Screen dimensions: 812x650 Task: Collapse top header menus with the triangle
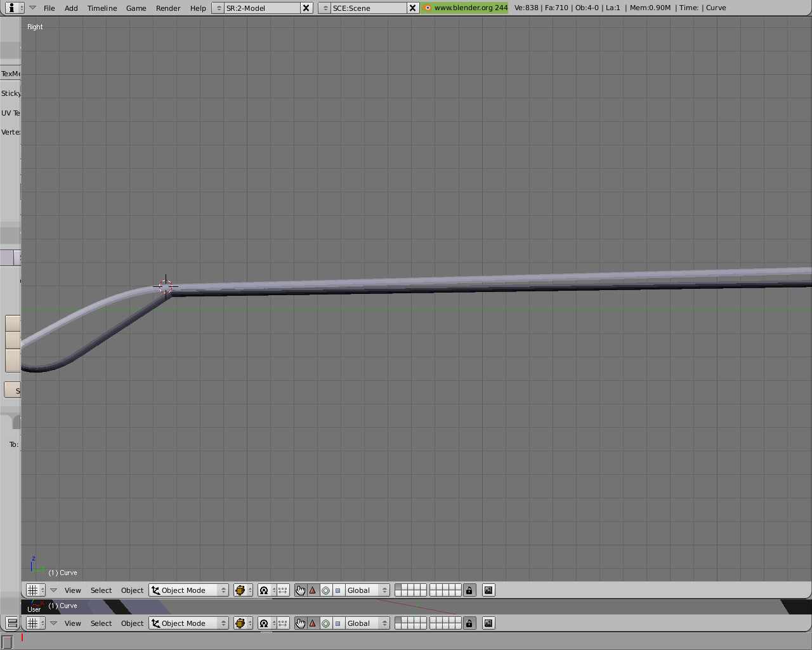(x=32, y=8)
